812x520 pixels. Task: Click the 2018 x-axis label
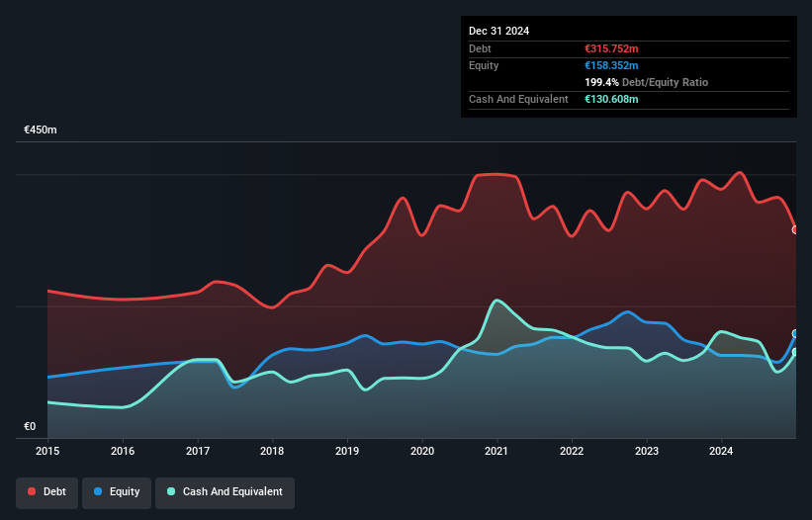click(272, 451)
